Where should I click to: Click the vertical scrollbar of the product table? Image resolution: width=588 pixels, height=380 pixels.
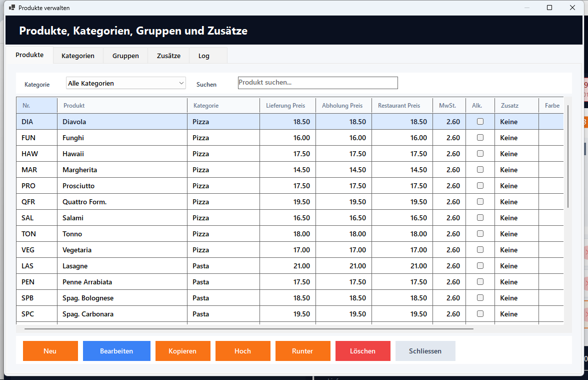click(568, 156)
